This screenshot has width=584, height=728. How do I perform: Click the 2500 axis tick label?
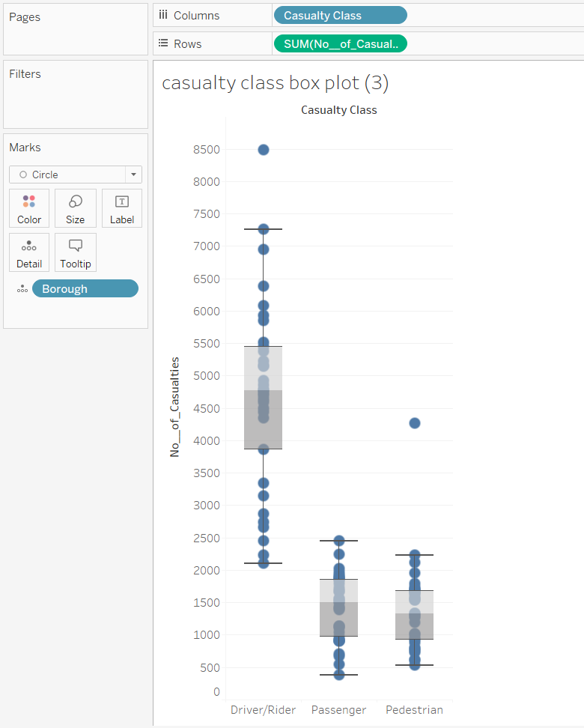(207, 538)
